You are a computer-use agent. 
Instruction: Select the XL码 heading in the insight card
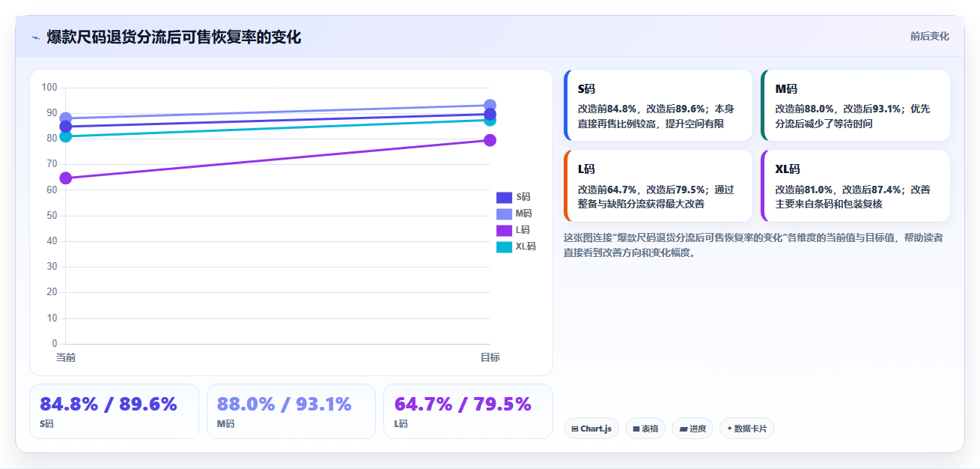788,169
